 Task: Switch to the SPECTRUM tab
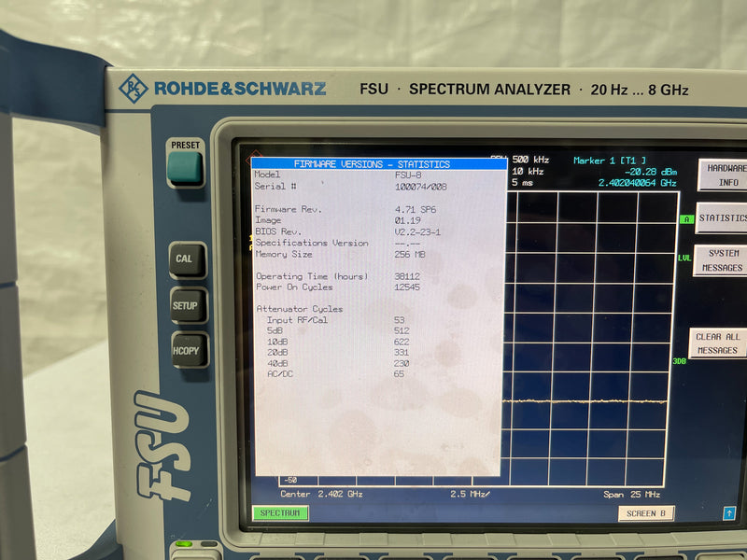point(280,511)
